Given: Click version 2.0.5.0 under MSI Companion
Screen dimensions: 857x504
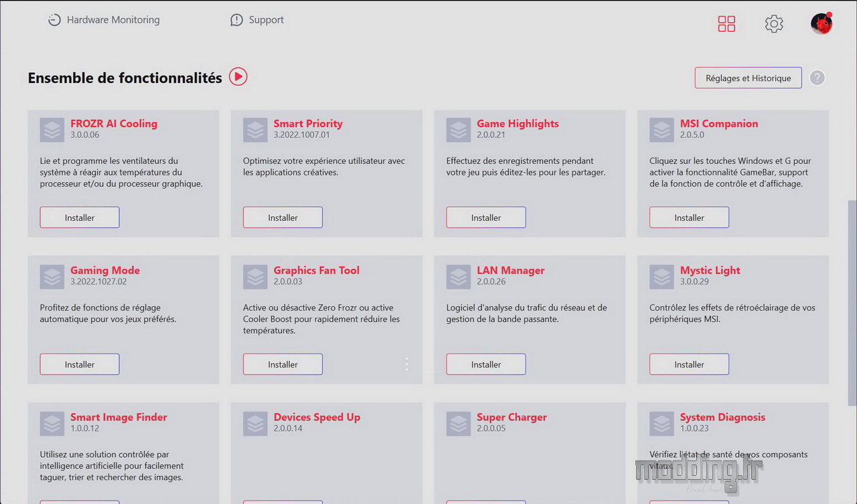Looking at the screenshot, I should pos(692,135).
